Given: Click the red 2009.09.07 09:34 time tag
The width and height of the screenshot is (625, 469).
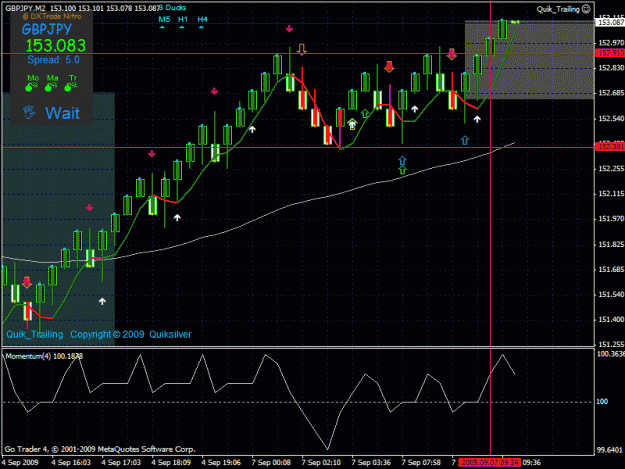Looking at the screenshot, I should (x=489, y=463).
